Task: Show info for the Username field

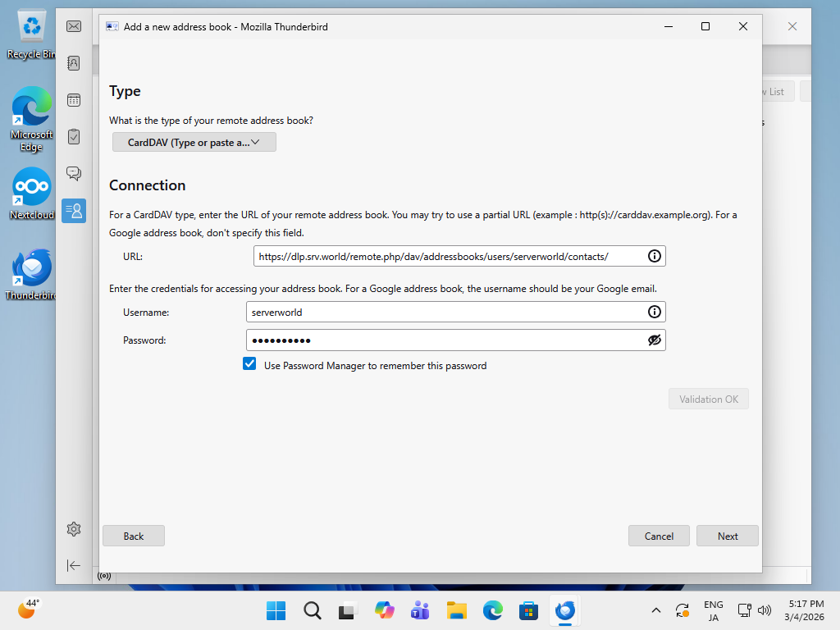Action: pyautogui.click(x=654, y=312)
